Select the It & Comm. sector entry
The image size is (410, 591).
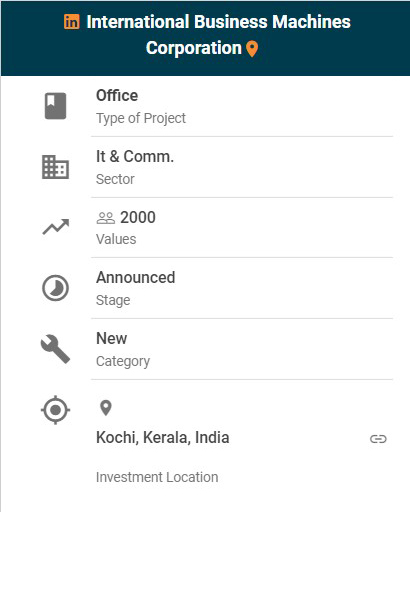pos(242,167)
